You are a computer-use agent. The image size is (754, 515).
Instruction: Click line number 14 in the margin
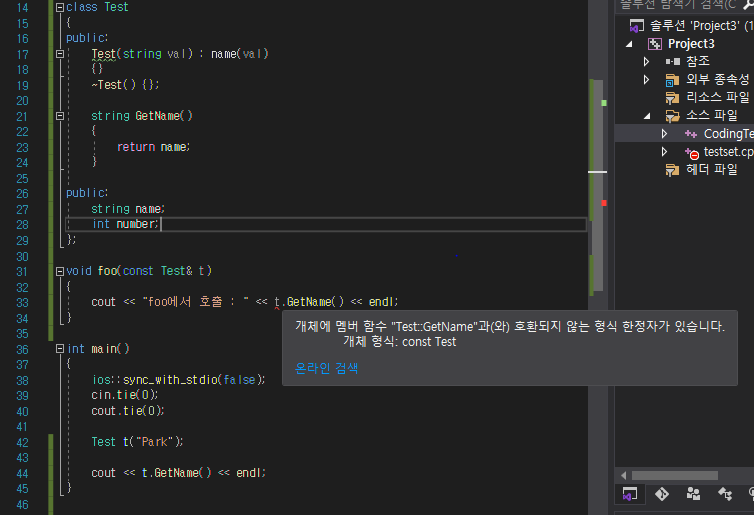coord(22,8)
